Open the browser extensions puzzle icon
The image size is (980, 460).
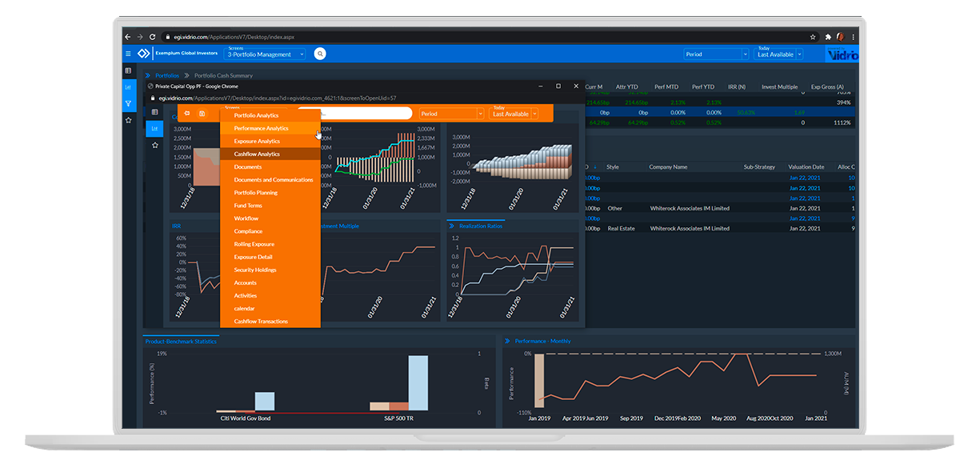coord(828,37)
